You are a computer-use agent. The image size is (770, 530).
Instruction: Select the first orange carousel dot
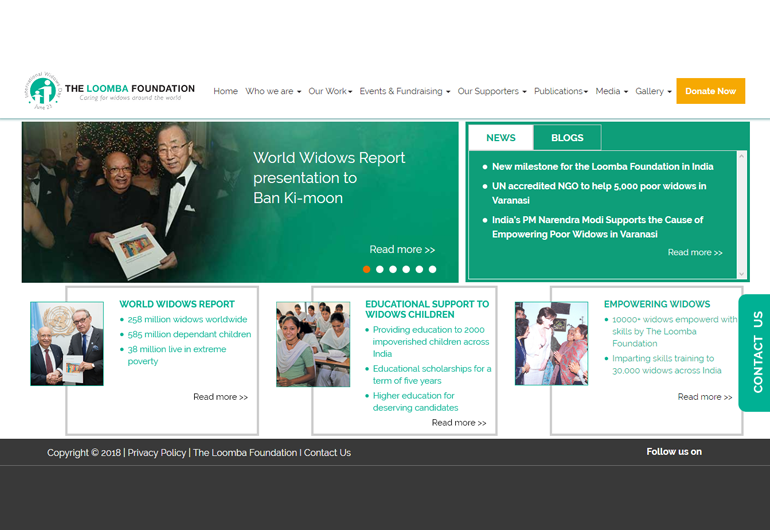coord(366,269)
